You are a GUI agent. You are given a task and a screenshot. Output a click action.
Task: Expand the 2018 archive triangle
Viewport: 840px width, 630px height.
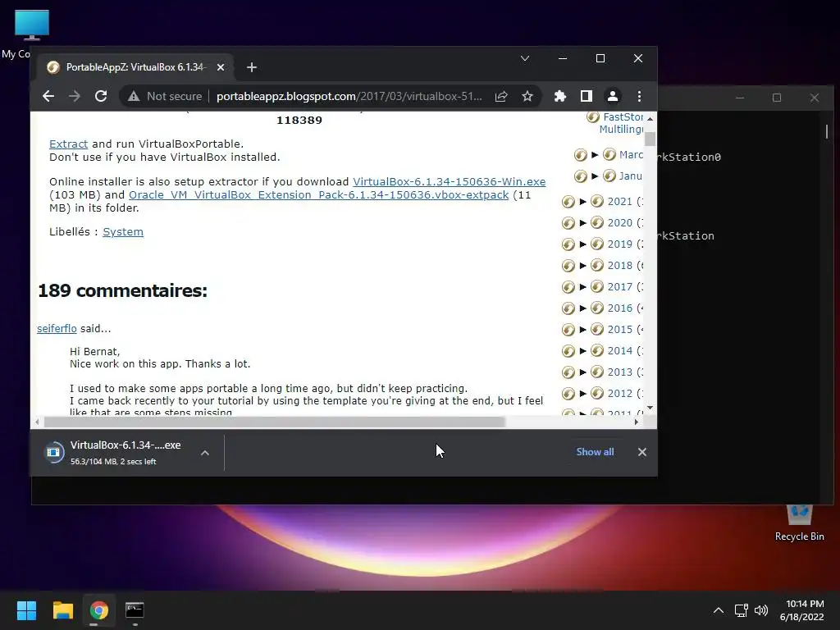click(583, 266)
